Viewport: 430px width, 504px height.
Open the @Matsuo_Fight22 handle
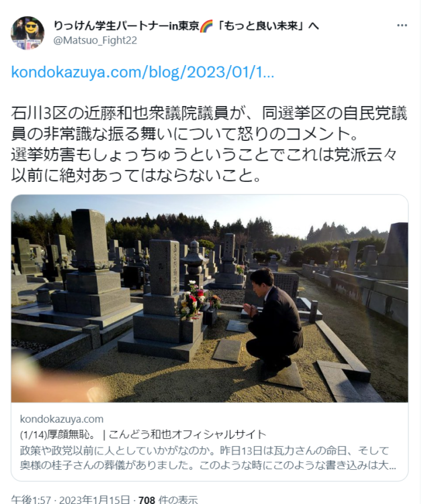tap(95, 40)
